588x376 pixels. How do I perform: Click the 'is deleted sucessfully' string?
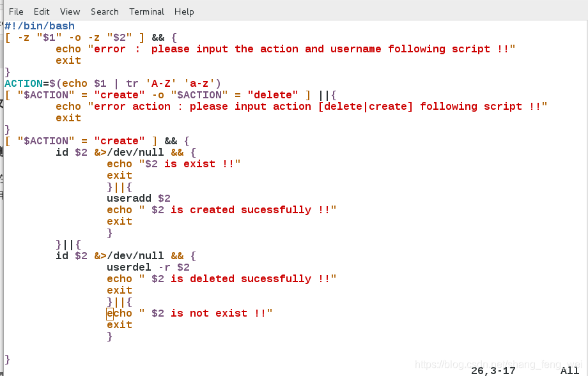click(241, 278)
